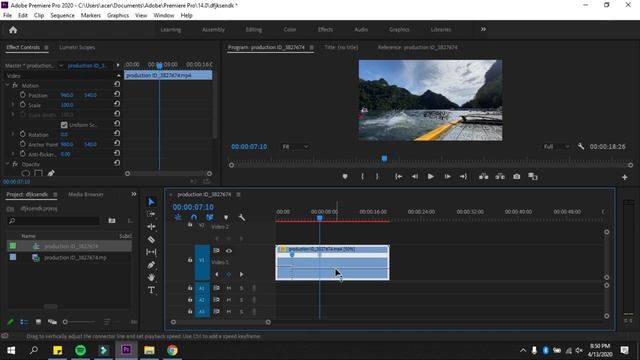Switch to the Color workspace

pyautogui.click(x=290, y=30)
